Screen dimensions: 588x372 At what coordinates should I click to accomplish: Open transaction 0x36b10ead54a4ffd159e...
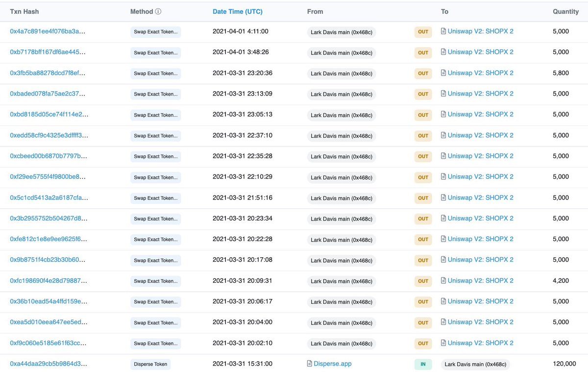[x=49, y=301]
